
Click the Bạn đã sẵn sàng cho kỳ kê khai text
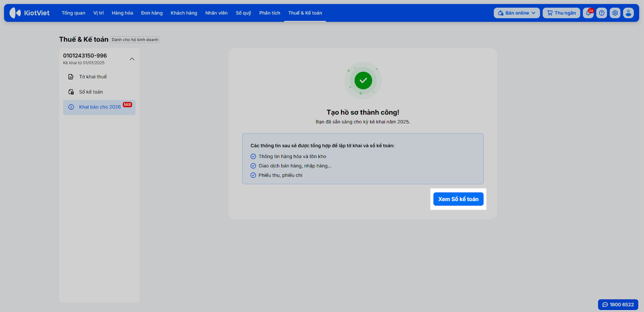[x=363, y=122]
